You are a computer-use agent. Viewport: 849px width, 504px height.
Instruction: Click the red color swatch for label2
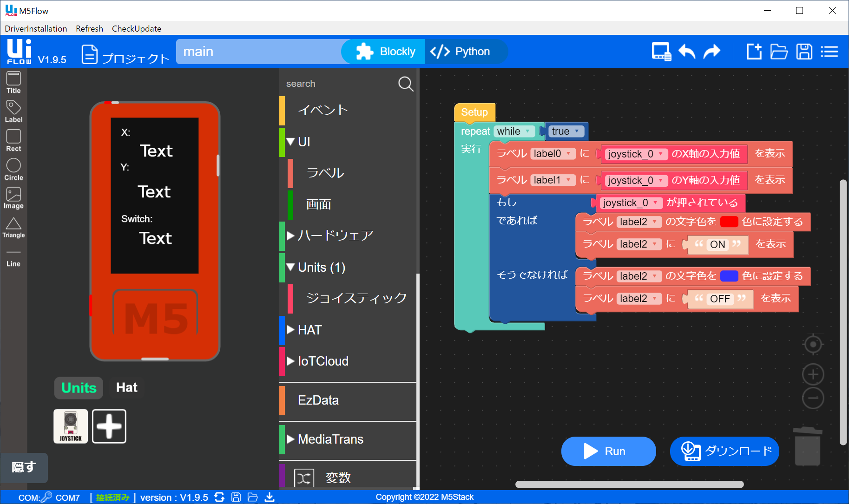tap(729, 222)
